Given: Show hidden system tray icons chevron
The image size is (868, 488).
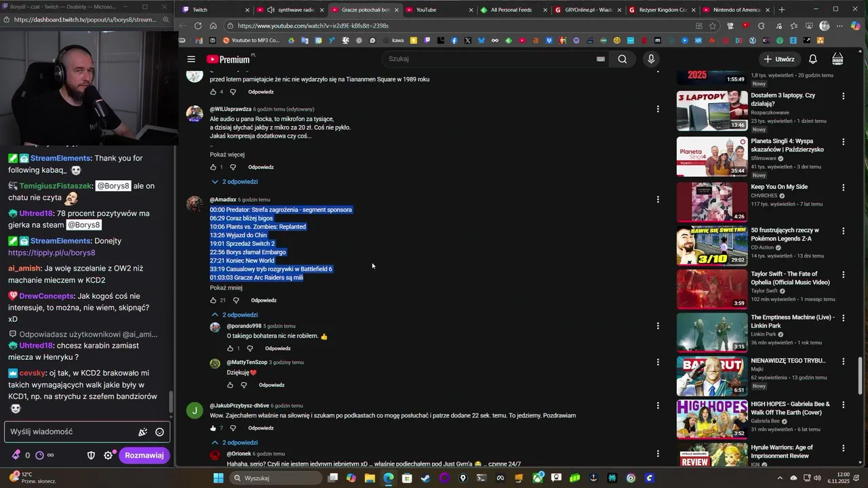Looking at the screenshot, I should [780, 478].
